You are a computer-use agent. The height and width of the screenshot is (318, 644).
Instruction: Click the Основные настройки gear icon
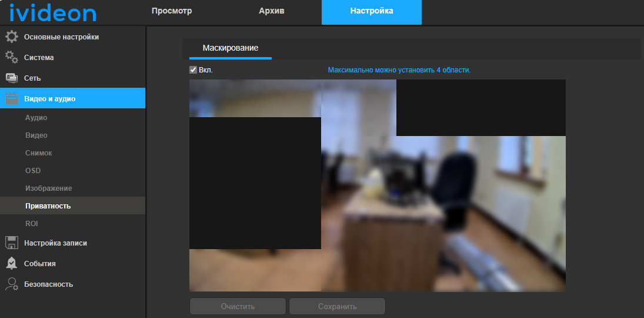pyautogui.click(x=12, y=37)
